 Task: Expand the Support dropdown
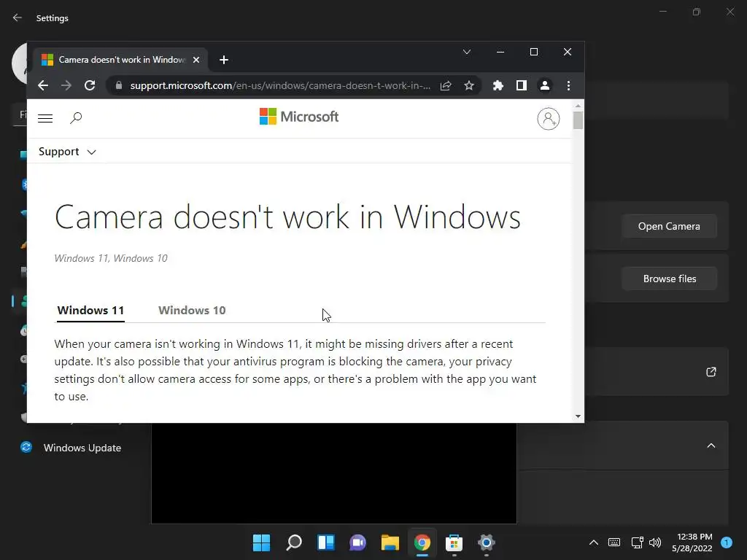pyautogui.click(x=67, y=152)
